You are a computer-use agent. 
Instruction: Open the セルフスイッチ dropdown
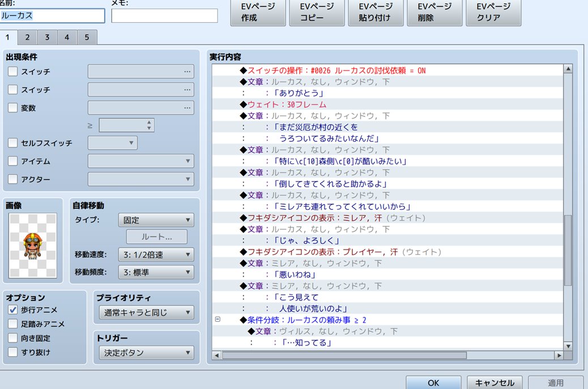point(113,143)
